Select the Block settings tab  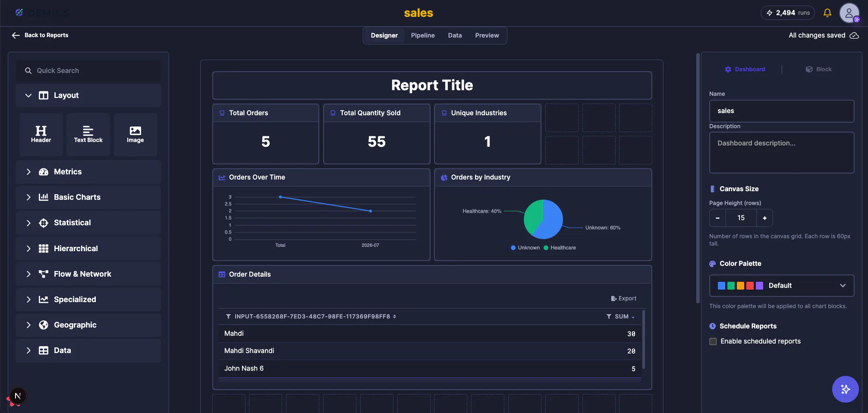[818, 69]
